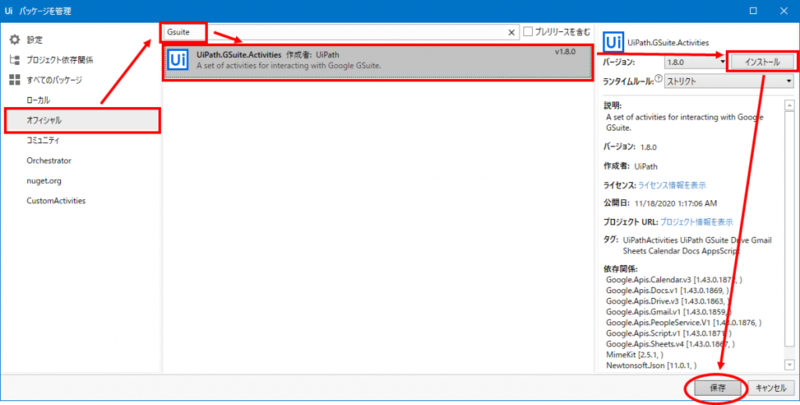
Task: Click Google.Apis.Calendar.v3 dependency entry
Action: tap(674, 280)
